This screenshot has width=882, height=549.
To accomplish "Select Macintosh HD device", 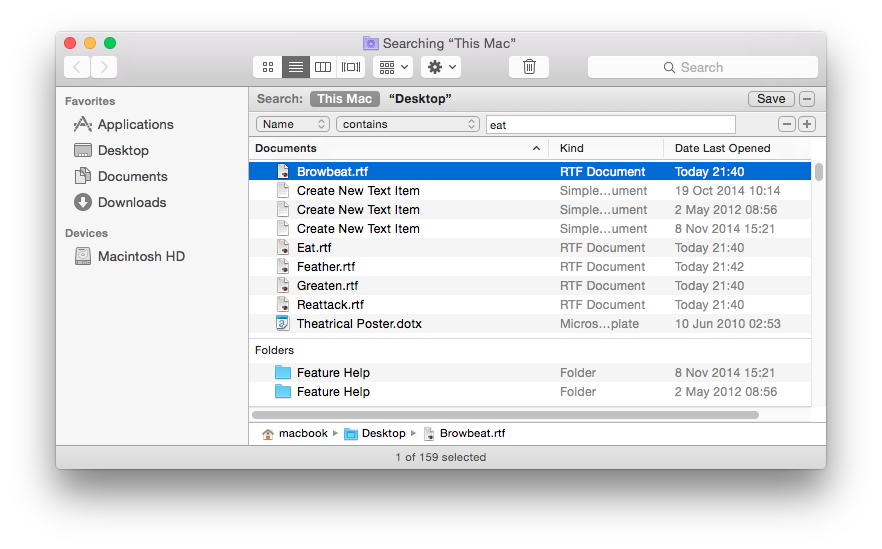I will (x=130, y=256).
